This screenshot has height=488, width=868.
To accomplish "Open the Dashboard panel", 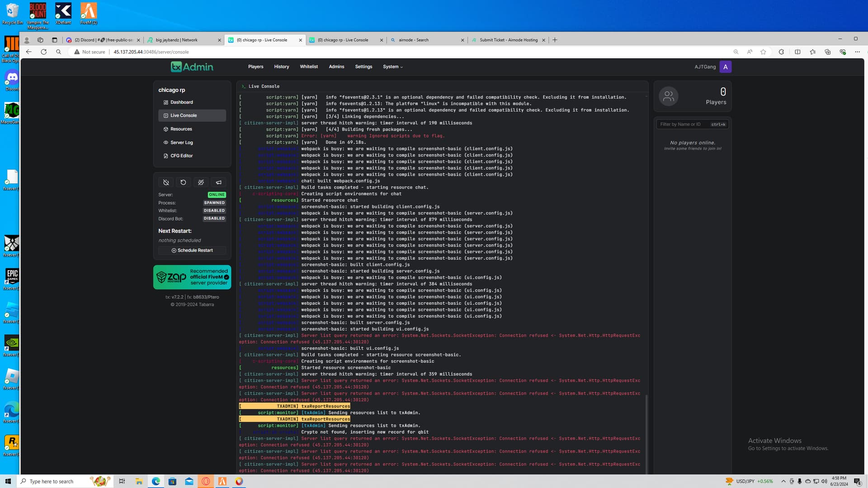I will pos(182,102).
